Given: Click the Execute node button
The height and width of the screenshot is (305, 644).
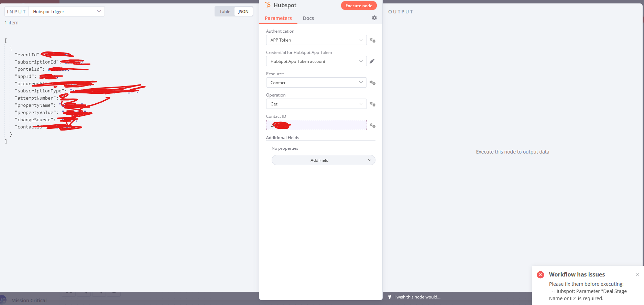Looking at the screenshot, I should tap(359, 6).
